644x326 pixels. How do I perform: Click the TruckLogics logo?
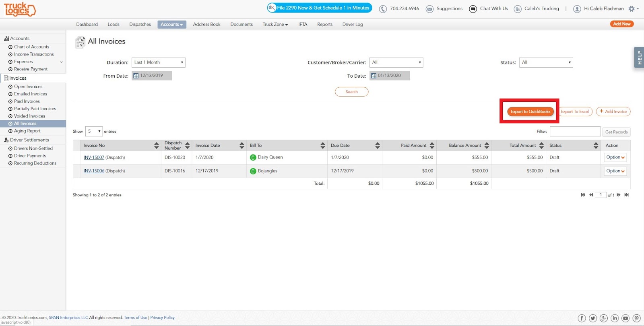point(20,9)
